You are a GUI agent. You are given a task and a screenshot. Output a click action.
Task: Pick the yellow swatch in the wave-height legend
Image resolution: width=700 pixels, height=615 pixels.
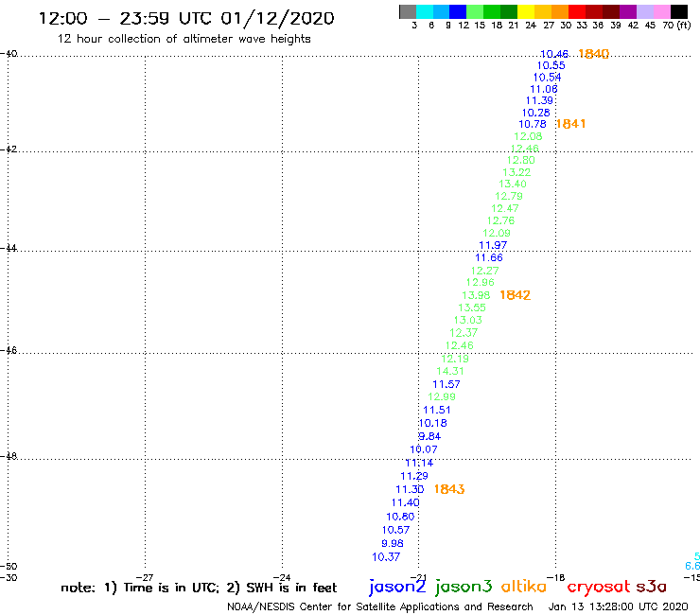tap(526, 11)
